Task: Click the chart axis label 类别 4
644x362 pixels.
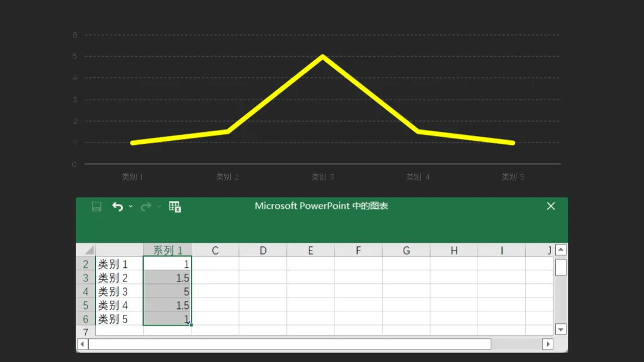Action: click(x=418, y=177)
